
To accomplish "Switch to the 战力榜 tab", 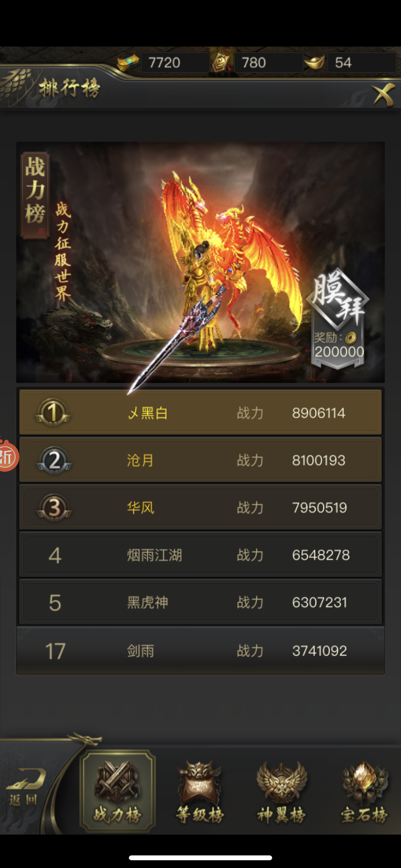I will [117, 790].
